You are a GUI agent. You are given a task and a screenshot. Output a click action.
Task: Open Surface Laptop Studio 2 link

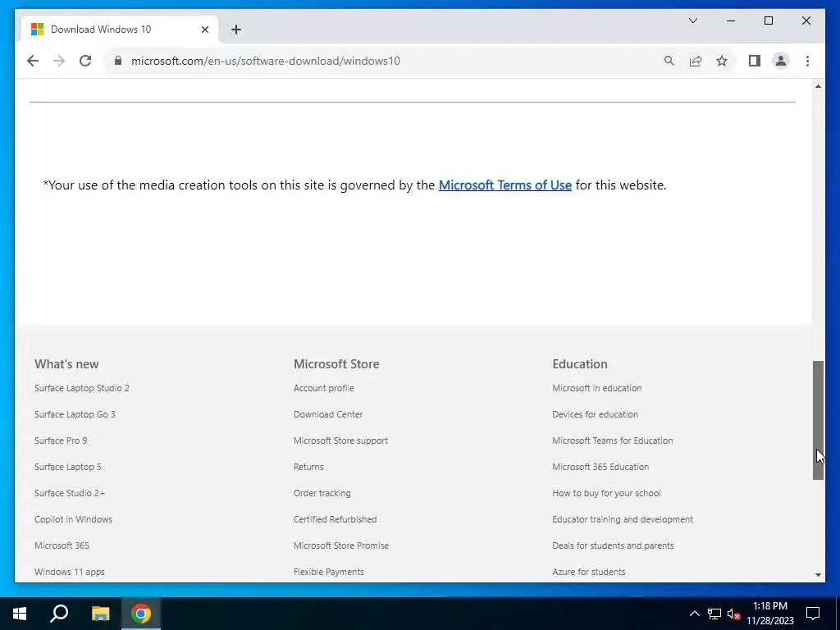click(x=81, y=388)
